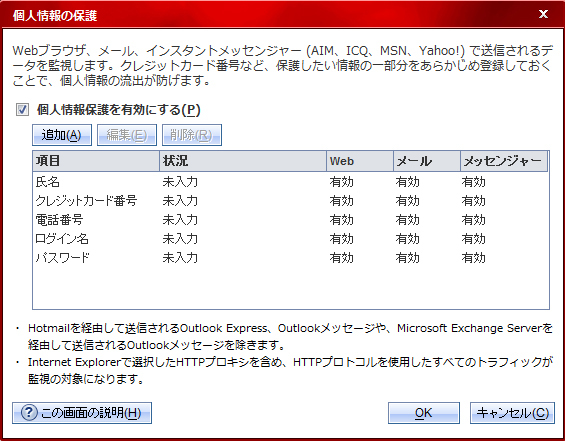Select the ログイン名 row
This screenshot has height=441, width=565.
click(x=290, y=239)
